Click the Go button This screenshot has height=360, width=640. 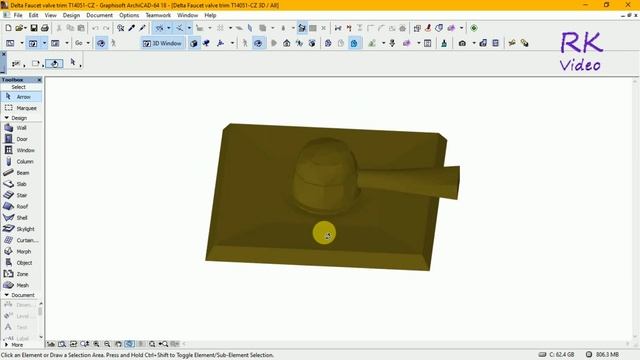click(79, 43)
